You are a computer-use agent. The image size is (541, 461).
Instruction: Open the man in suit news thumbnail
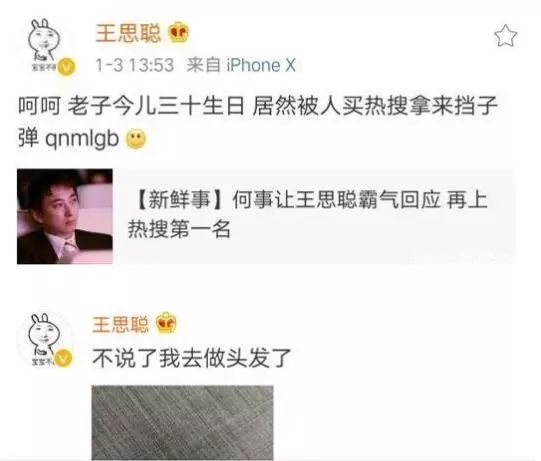[x=65, y=216]
